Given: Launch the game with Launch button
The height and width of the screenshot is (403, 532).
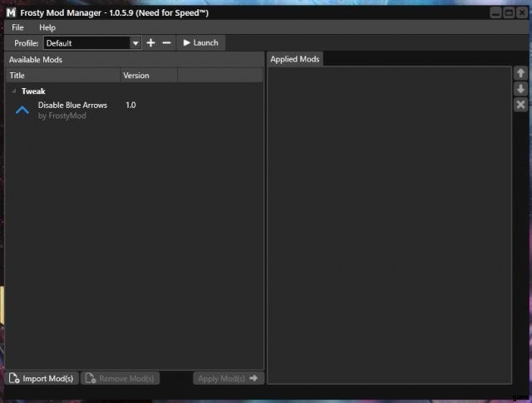Looking at the screenshot, I should coord(200,43).
